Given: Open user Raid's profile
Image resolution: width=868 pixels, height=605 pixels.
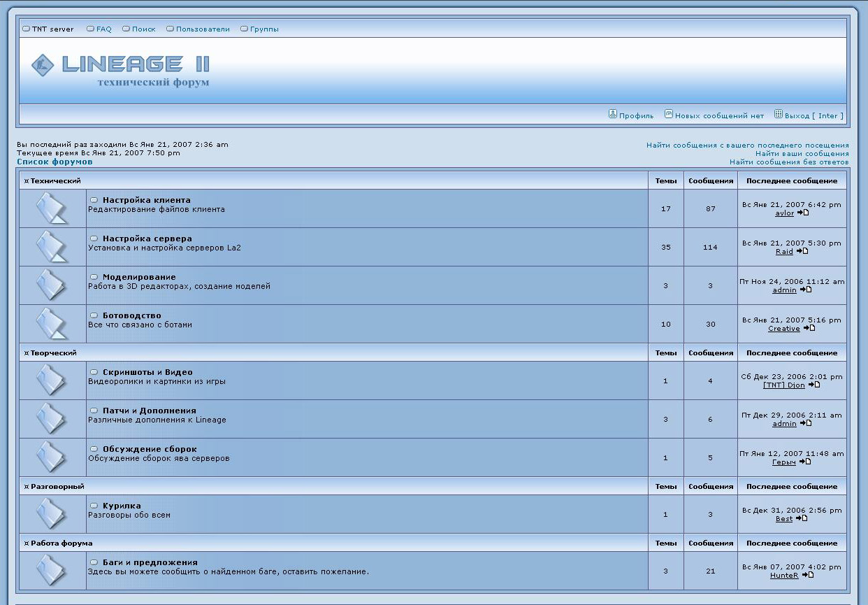Looking at the screenshot, I should 784,252.
